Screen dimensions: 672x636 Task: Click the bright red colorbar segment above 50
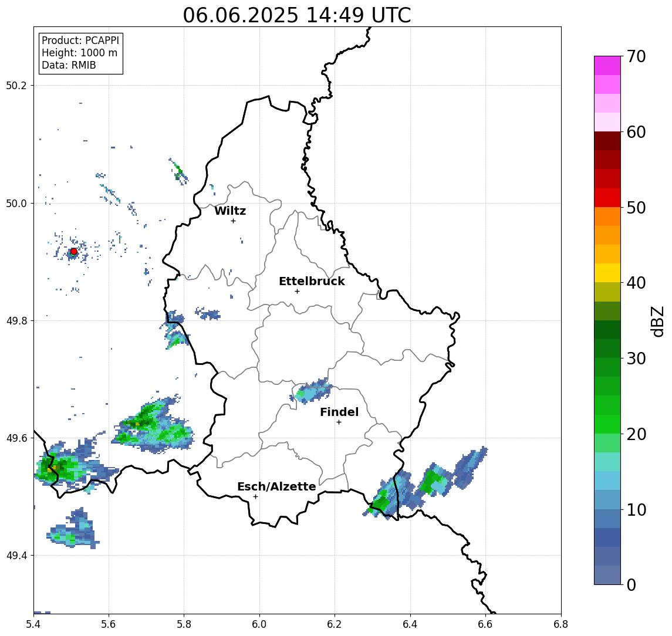point(607,198)
